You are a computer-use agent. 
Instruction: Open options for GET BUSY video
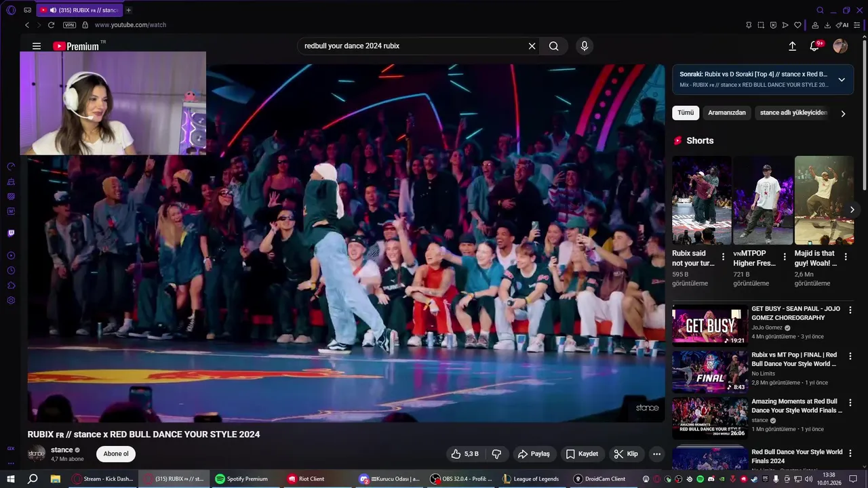click(x=852, y=310)
